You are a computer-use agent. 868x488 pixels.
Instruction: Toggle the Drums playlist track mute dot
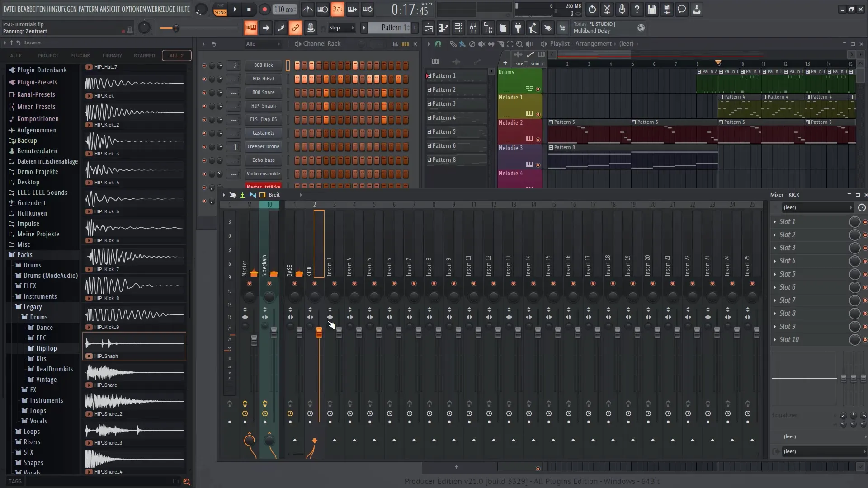[x=538, y=89]
